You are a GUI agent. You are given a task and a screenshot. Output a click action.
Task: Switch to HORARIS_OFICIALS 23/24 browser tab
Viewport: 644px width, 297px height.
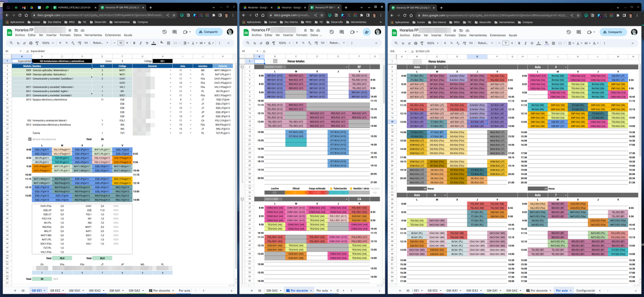click(x=74, y=8)
